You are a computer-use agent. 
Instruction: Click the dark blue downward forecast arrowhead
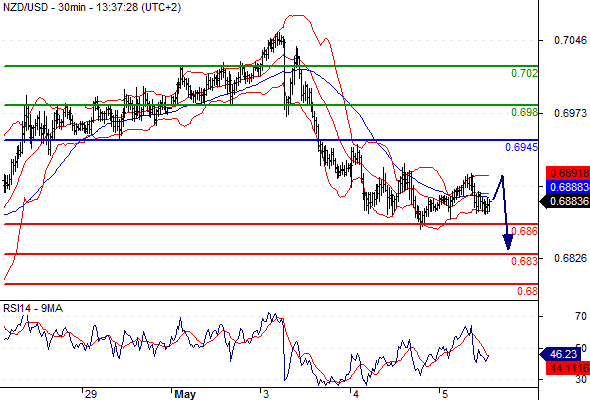pyautogui.click(x=508, y=242)
